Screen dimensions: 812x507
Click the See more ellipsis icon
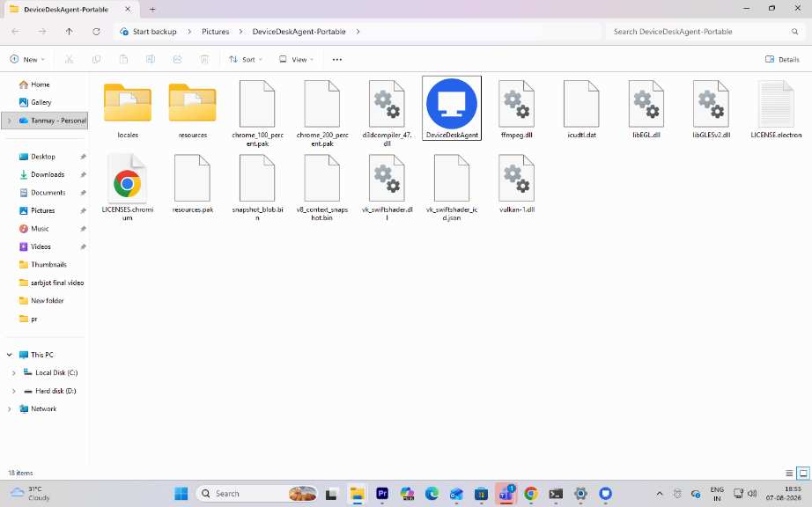coord(337,60)
